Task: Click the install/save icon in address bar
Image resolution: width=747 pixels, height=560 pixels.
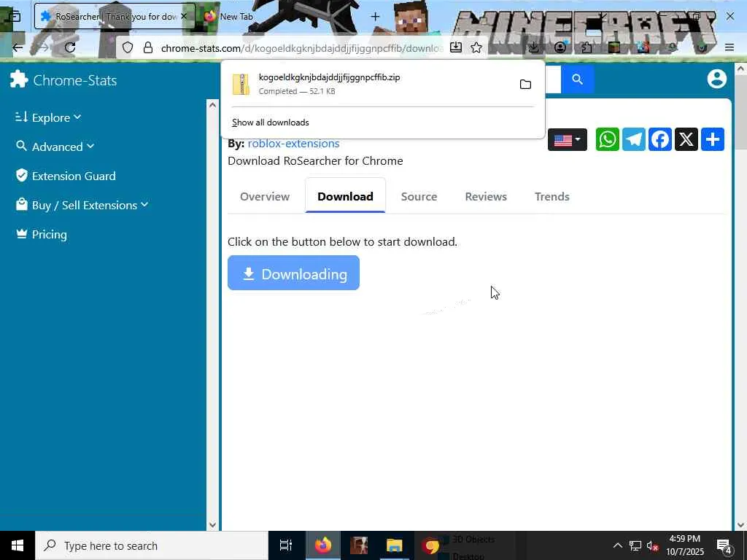Action: (455, 47)
